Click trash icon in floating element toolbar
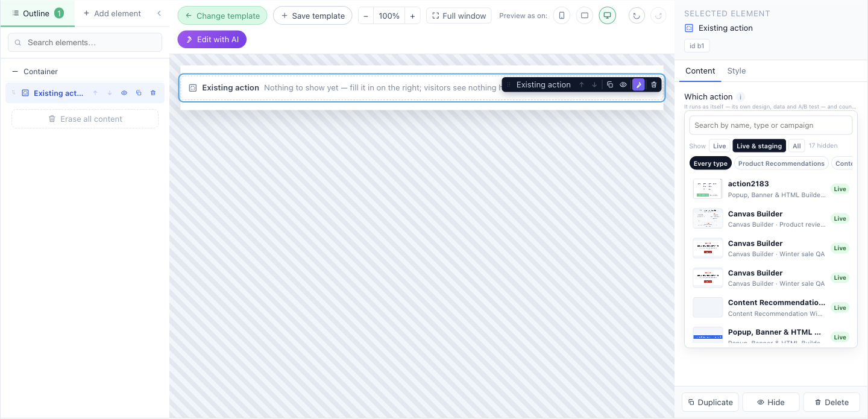Screen dimensions: 868x419 (x=654, y=85)
